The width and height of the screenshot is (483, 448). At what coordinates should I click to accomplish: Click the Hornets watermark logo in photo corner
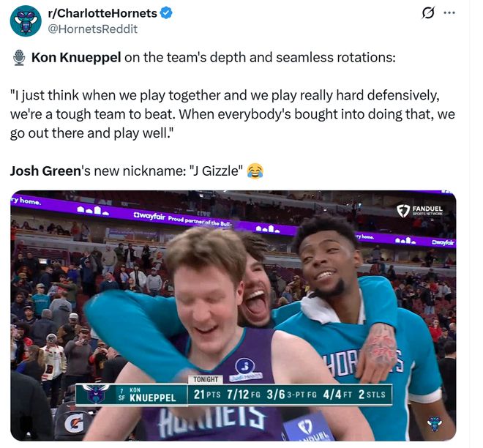tap(434, 423)
